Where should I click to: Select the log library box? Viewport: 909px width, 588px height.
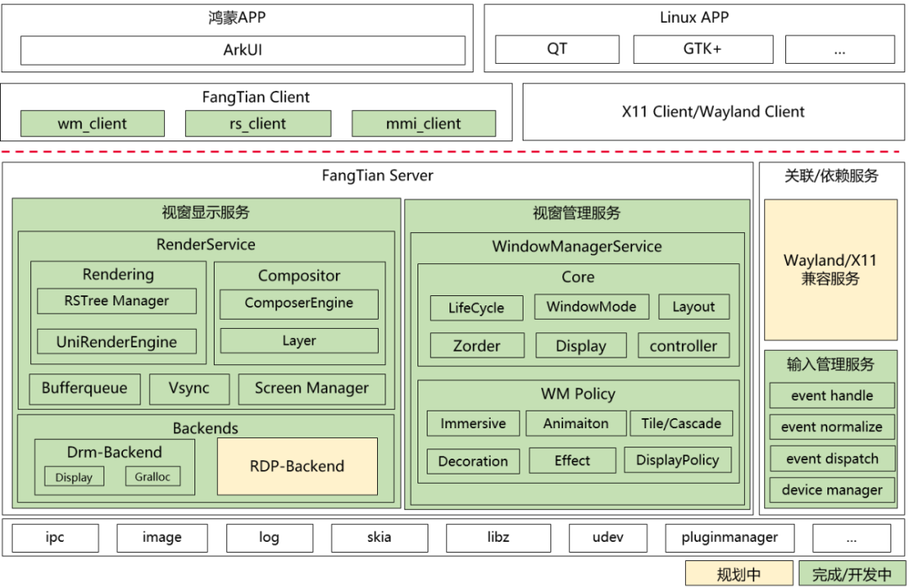click(x=269, y=538)
